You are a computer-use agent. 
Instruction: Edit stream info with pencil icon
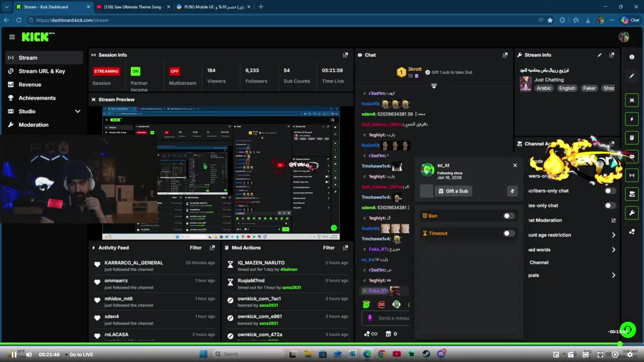599,55
